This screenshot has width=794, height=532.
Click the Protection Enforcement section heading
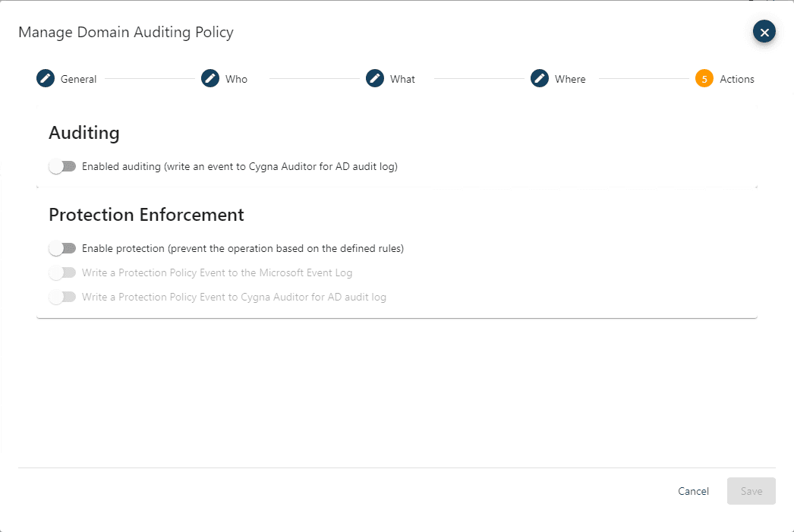point(146,215)
